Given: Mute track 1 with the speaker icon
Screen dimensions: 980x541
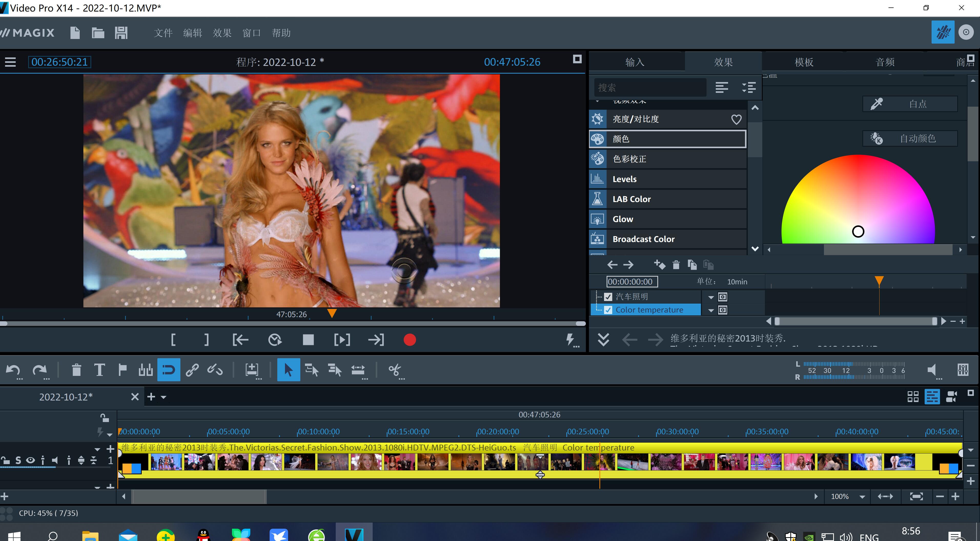Looking at the screenshot, I should click(55, 460).
